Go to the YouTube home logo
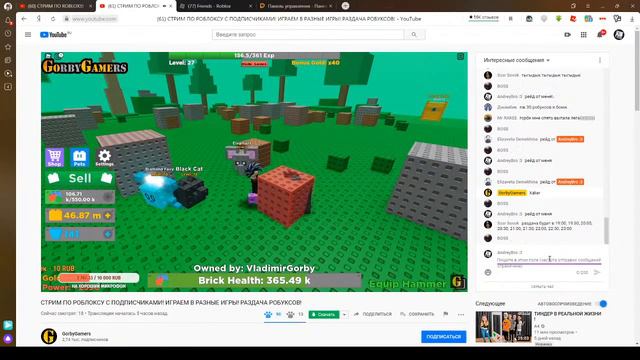 click(56, 35)
